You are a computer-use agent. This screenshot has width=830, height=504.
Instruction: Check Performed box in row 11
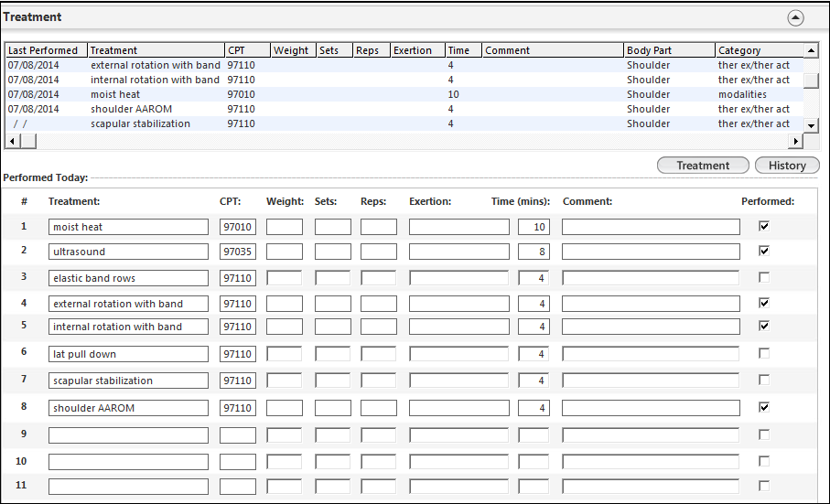click(764, 486)
